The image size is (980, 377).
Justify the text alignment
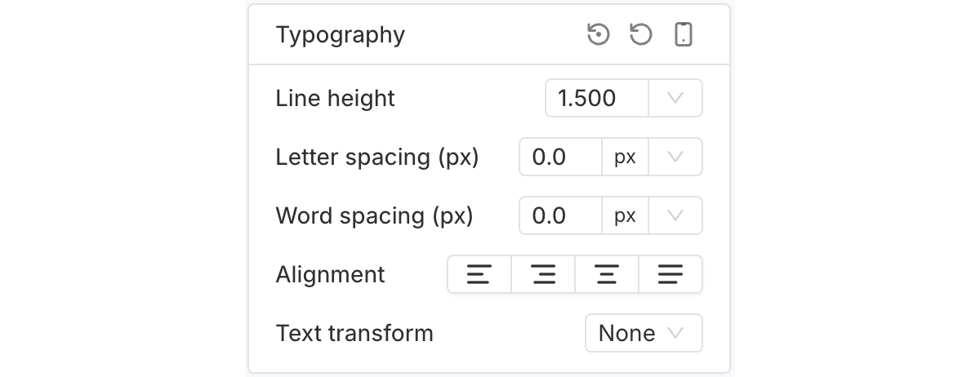670,275
